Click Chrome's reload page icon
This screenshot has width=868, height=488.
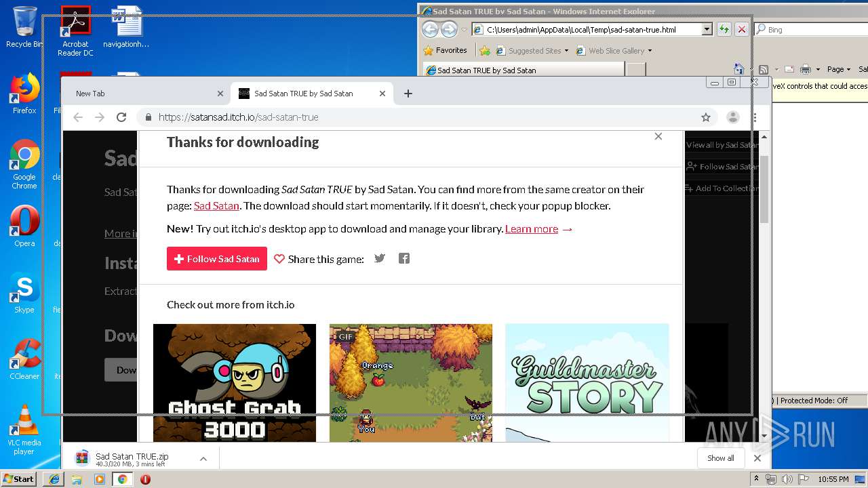[x=121, y=117]
